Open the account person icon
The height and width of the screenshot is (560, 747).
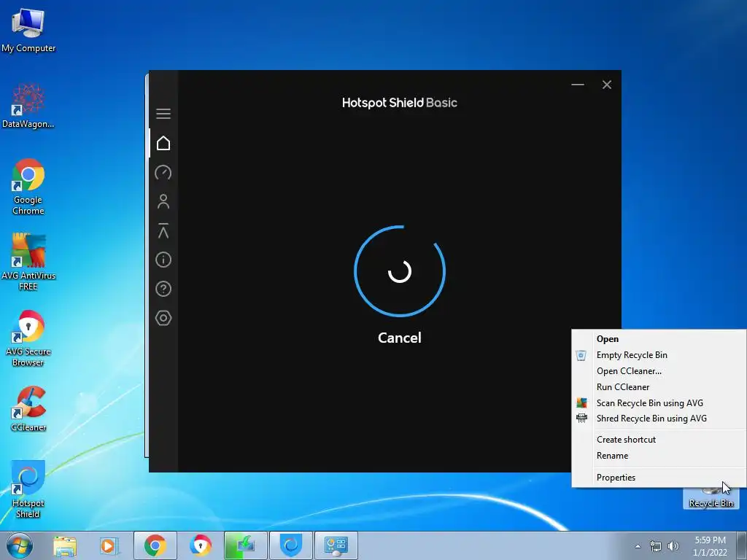(163, 201)
